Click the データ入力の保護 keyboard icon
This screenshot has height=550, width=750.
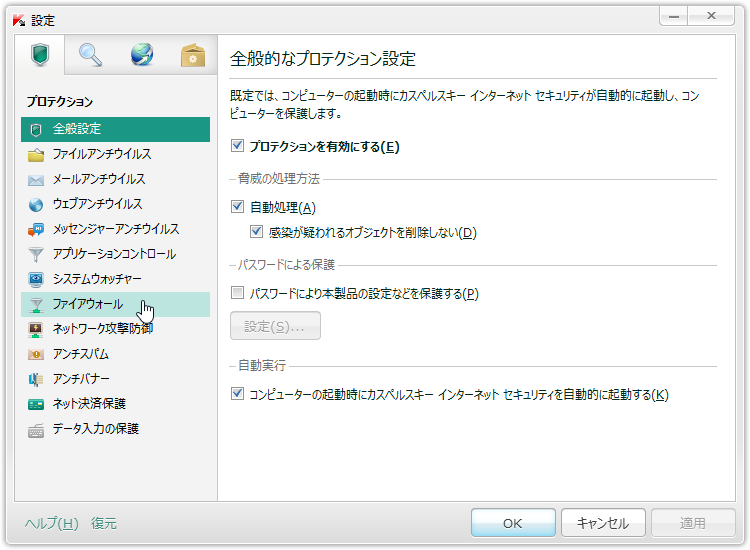coord(36,430)
